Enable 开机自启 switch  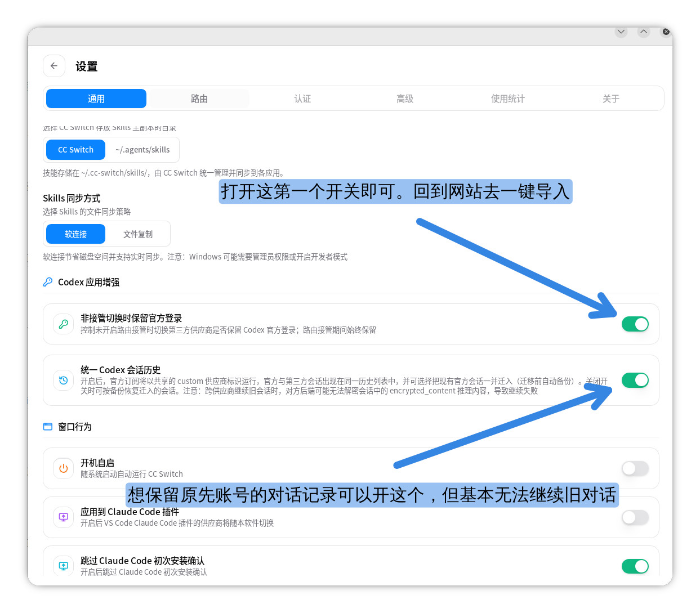(635, 468)
